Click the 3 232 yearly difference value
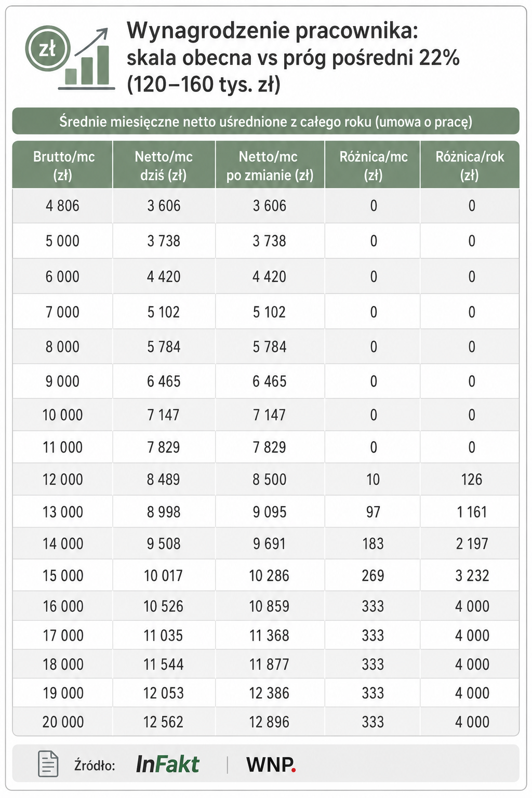The height and width of the screenshot is (798, 532). click(x=472, y=576)
